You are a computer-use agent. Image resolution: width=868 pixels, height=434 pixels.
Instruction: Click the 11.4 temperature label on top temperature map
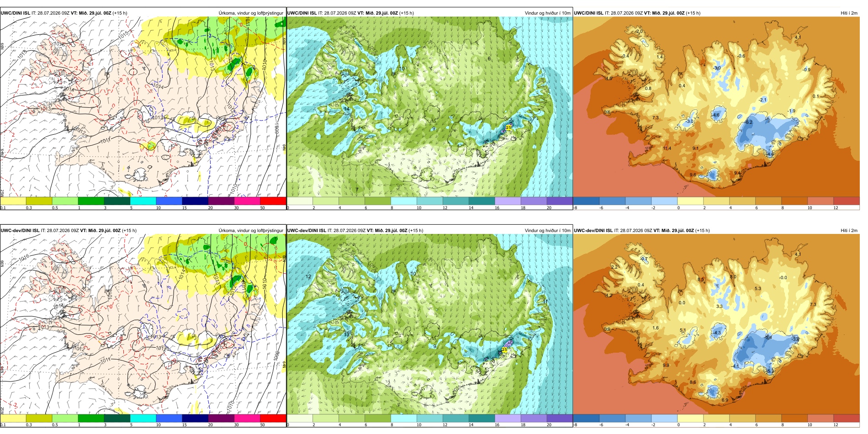(667, 148)
